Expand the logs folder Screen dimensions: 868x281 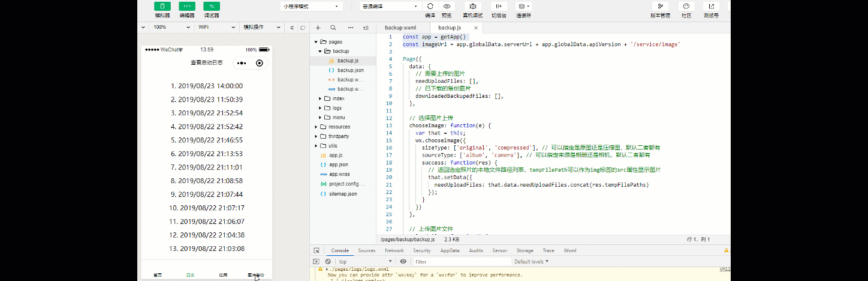(321, 108)
